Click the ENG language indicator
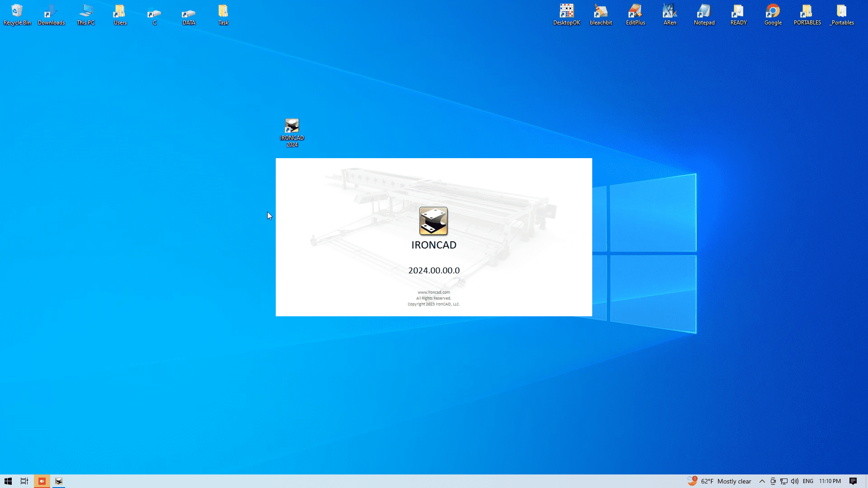The width and height of the screenshot is (868, 488). pos(808,481)
